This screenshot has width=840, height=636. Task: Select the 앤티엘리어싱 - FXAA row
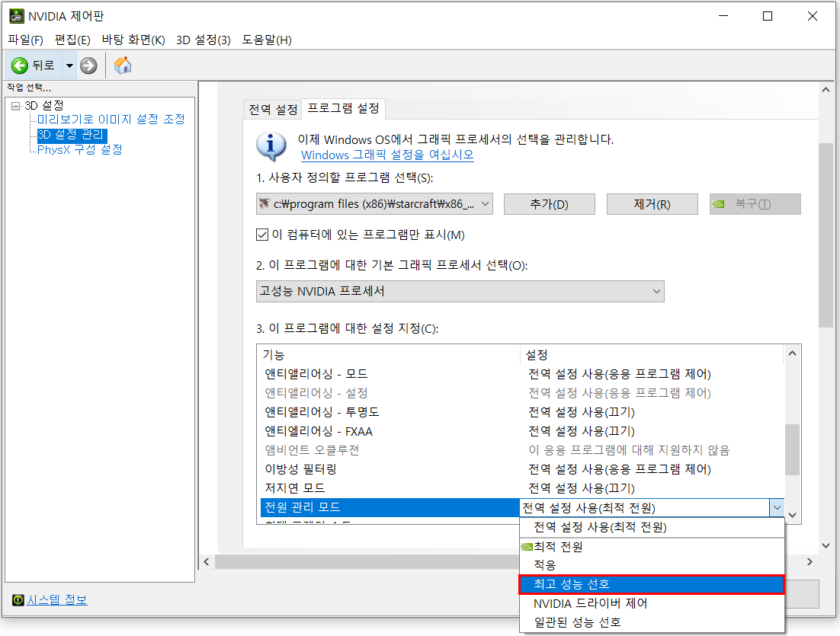click(x=522, y=431)
